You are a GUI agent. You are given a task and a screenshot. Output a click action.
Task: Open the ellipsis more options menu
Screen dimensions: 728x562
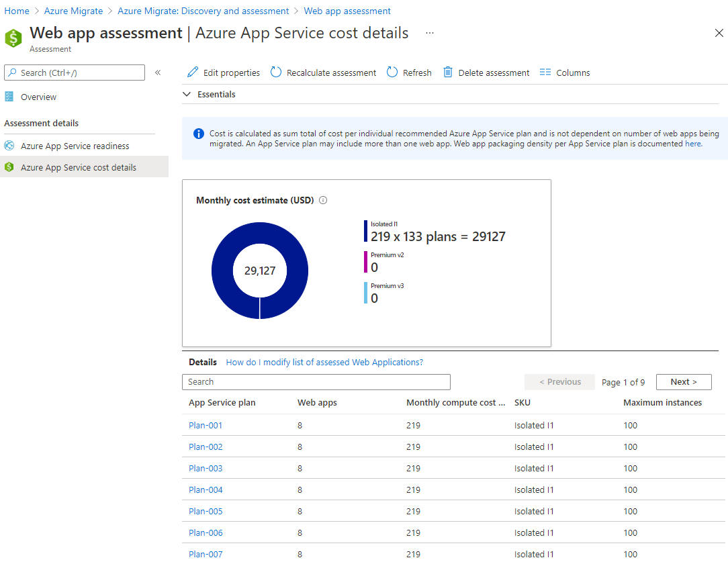pyautogui.click(x=430, y=33)
